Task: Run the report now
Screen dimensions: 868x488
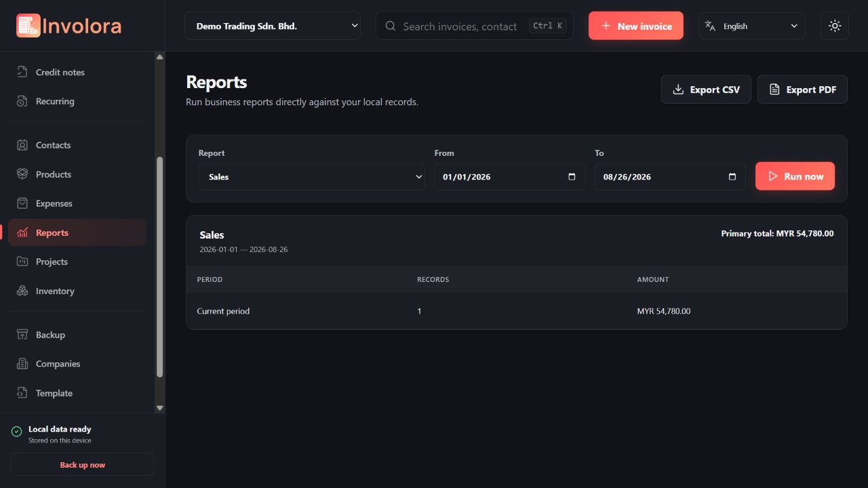Action: [x=795, y=176]
